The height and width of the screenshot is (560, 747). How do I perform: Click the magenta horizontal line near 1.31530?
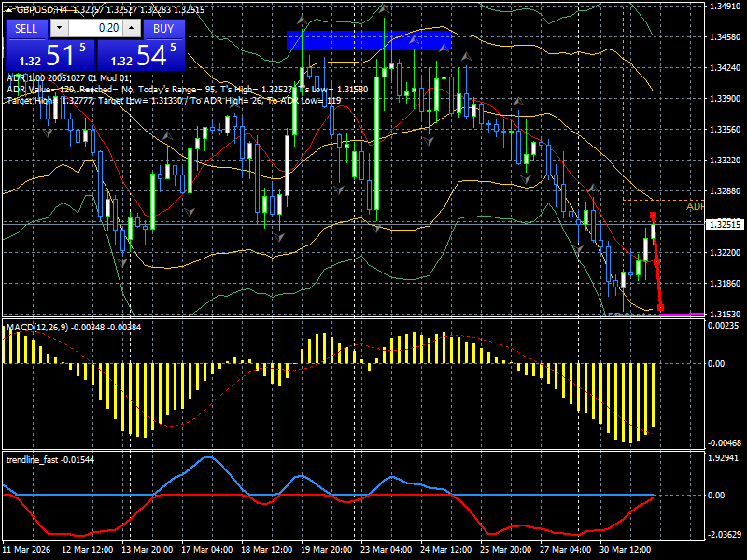pos(682,314)
